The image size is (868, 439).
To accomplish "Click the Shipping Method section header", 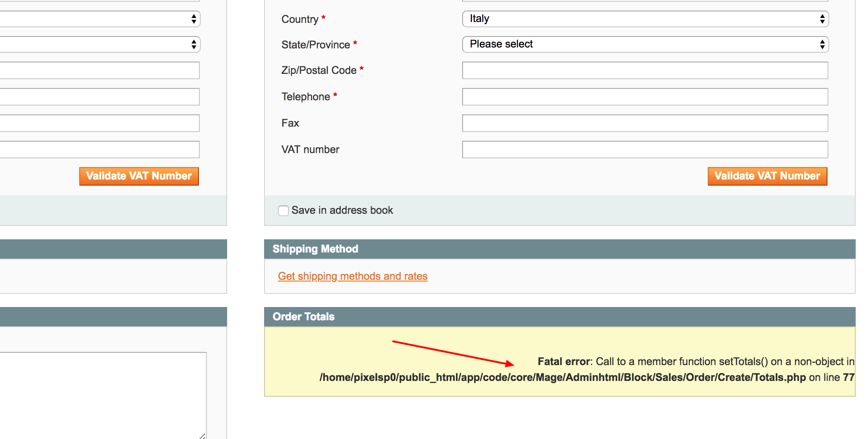I will coord(316,249).
